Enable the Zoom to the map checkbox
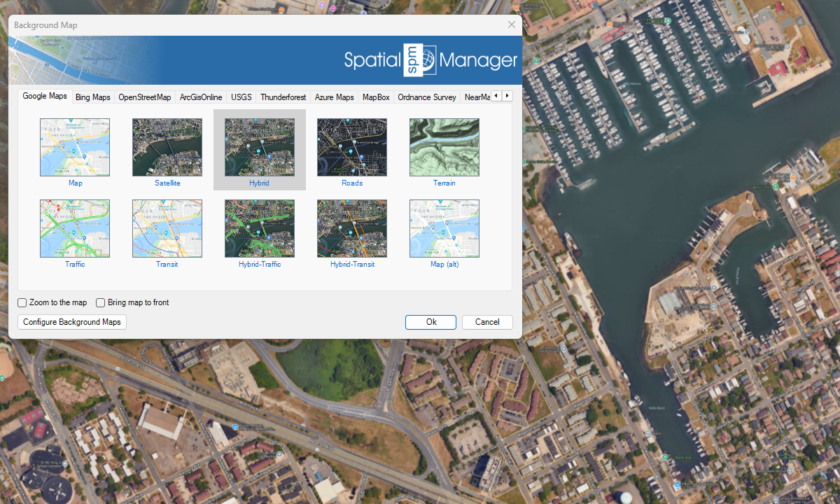840x504 pixels. 22,303
